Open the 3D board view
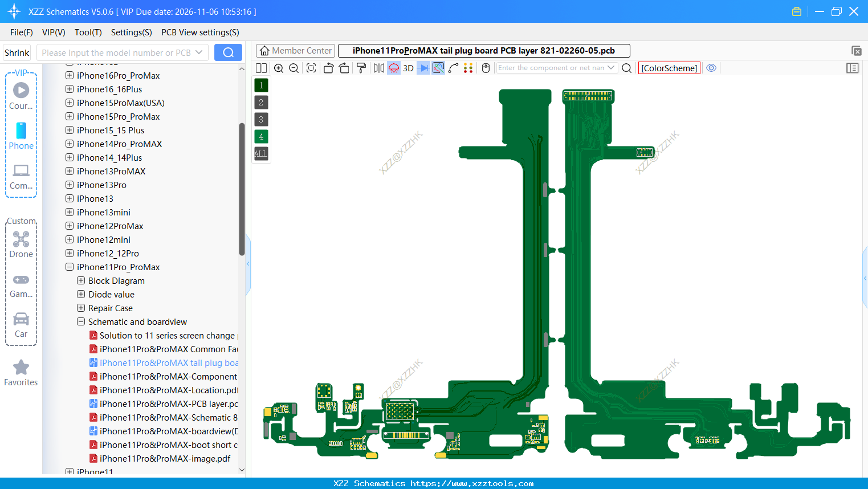Image resolution: width=868 pixels, height=489 pixels. coord(408,68)
